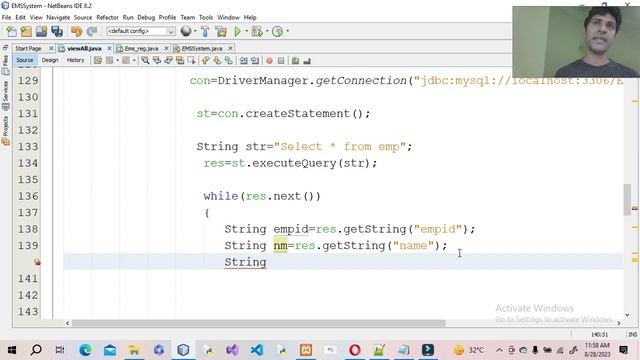Viewport: 640px width, 360px height.
Task: Open dropdown arrow next to globe icon
Action: click(x=195, y=31)
